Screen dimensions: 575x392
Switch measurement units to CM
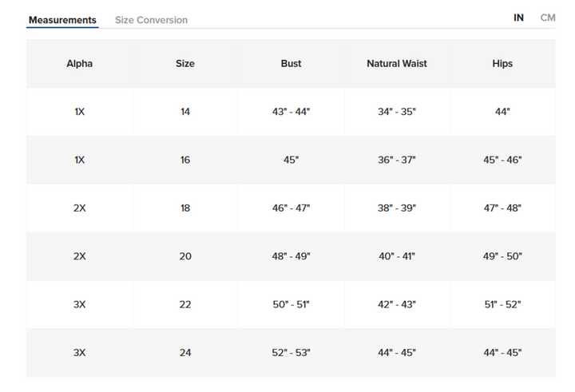pos(548,18)
